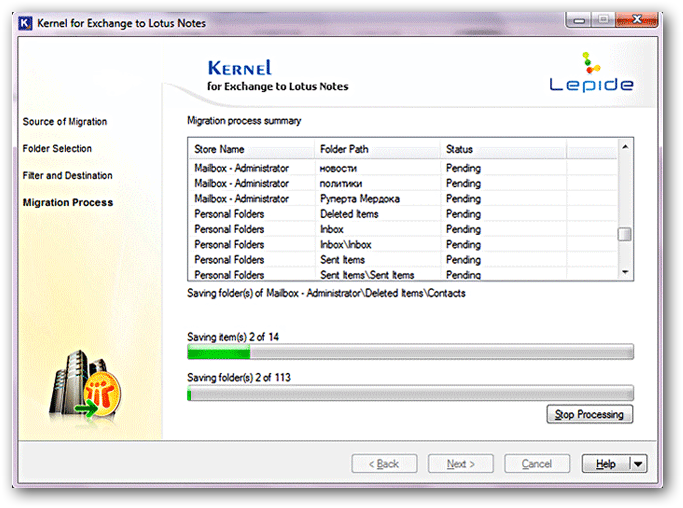The height and width of the screenshot is (508, 683).
Task: Cancel the migration wizard
Action: 537,464
